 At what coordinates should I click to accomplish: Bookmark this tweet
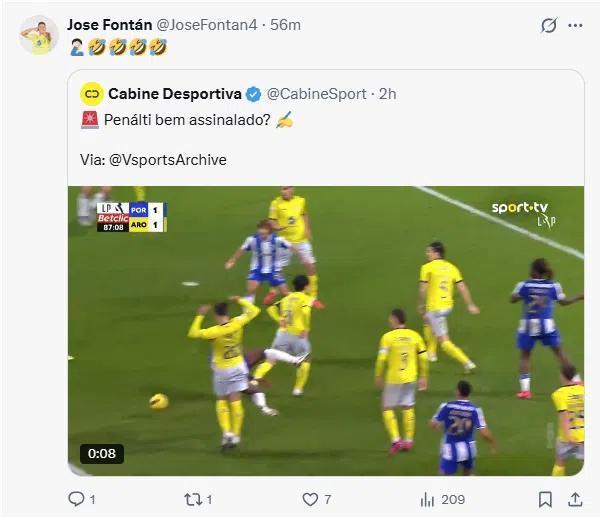pos(545,498)
